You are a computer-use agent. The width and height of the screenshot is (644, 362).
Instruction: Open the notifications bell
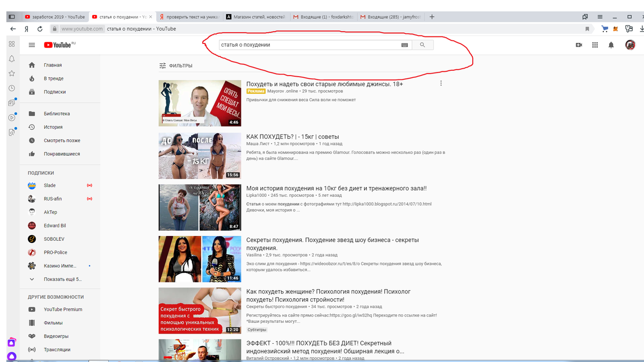611,45
